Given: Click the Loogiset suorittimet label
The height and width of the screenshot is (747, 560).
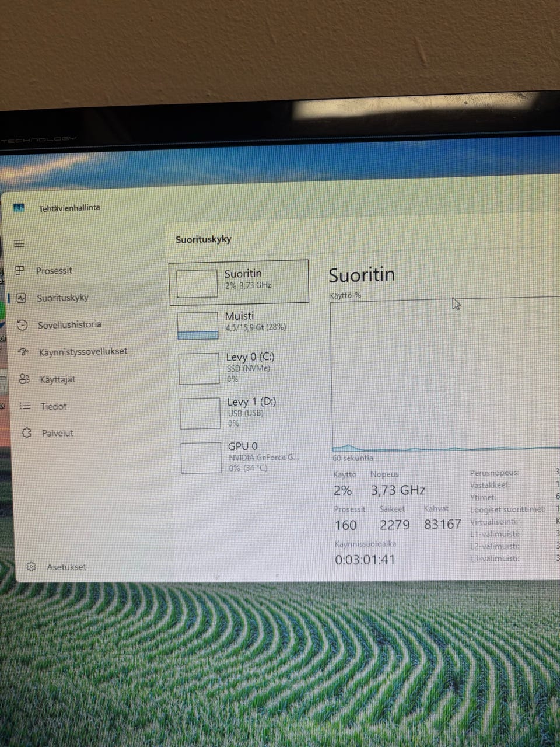Looking at the screenshot, I should (508, 509).
